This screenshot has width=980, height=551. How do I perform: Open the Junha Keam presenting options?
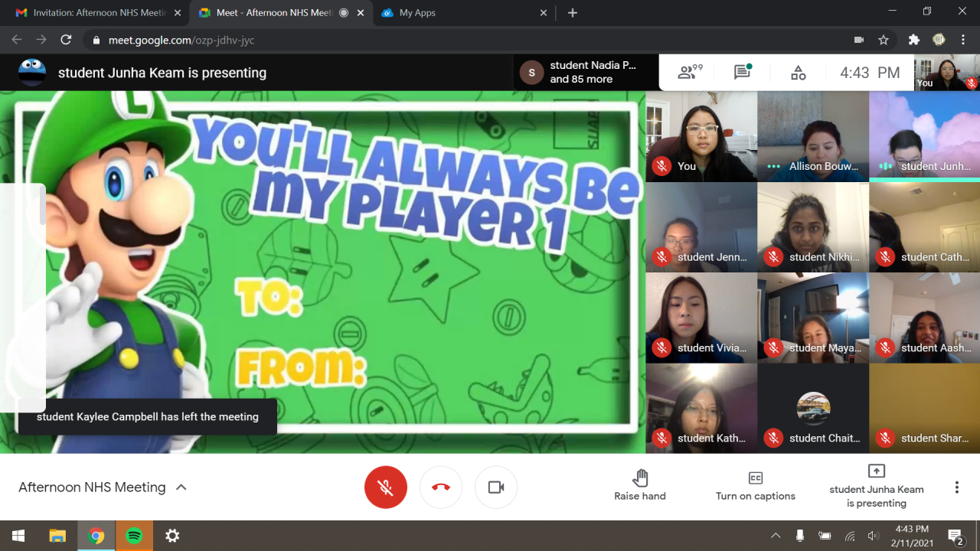click(x=877, y=486)
